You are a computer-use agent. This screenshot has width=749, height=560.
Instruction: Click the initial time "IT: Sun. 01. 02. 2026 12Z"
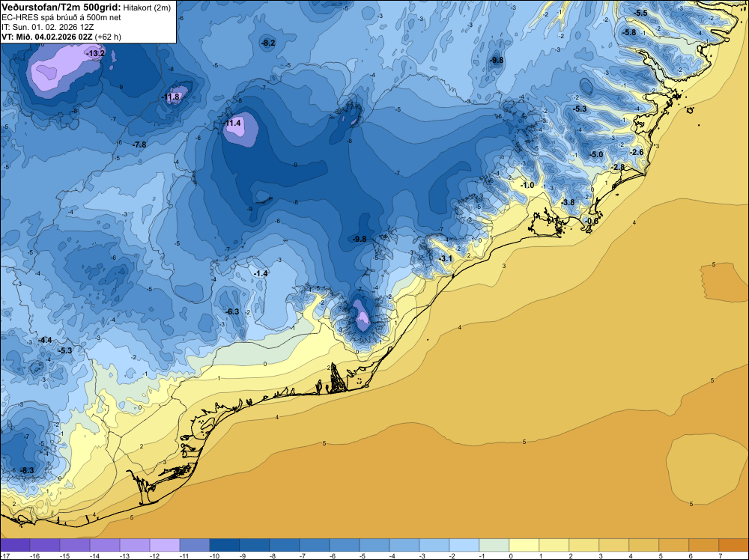47,27
